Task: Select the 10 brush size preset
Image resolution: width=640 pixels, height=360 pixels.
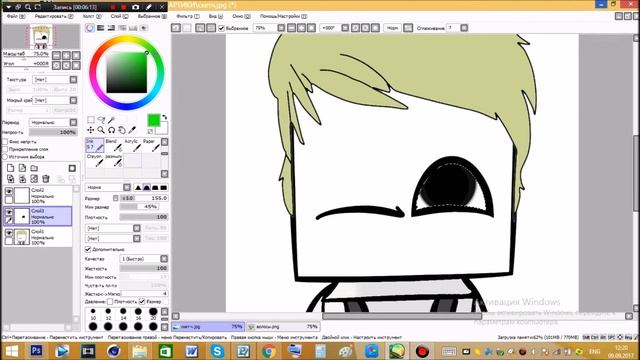Action: pos(93,313)
